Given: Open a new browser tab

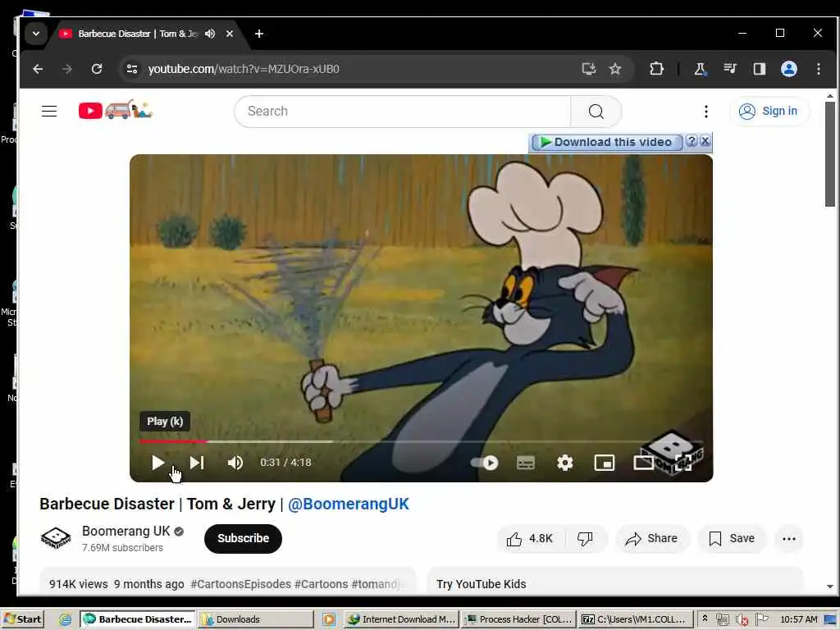Looking at the screenshot, I should (x=259, y=34).
